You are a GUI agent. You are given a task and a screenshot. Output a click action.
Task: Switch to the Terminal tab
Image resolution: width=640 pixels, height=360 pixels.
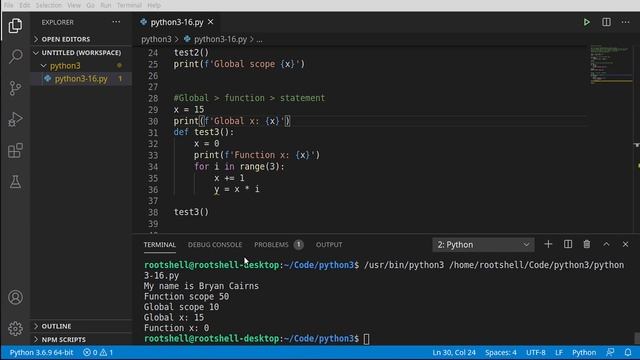pyautogui.click(x=160, y=244)
